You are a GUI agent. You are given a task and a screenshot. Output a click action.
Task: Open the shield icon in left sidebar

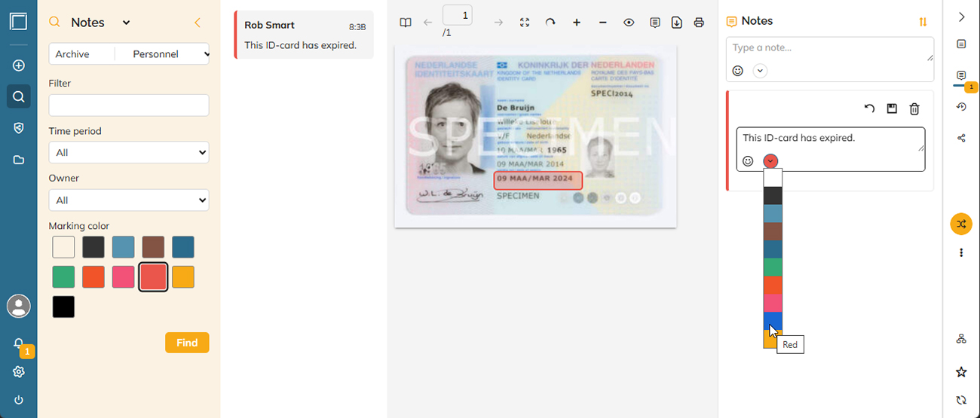tap(19, 128)
